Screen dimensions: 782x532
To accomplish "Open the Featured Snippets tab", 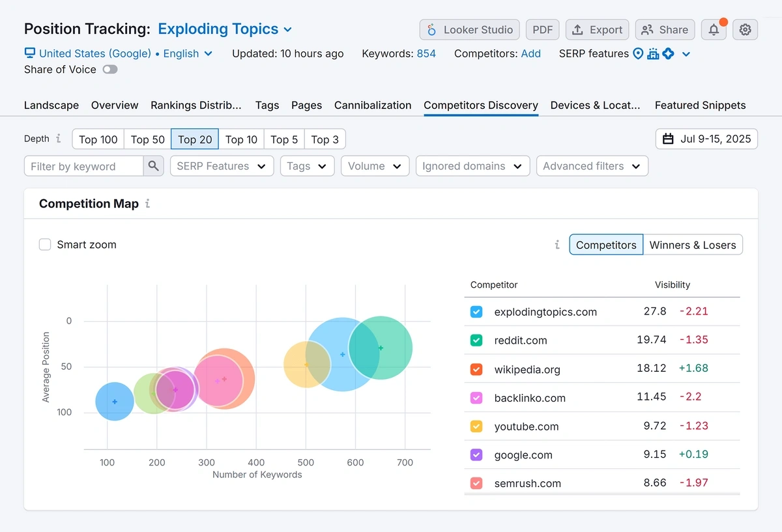I will click(x=701, y=105).
